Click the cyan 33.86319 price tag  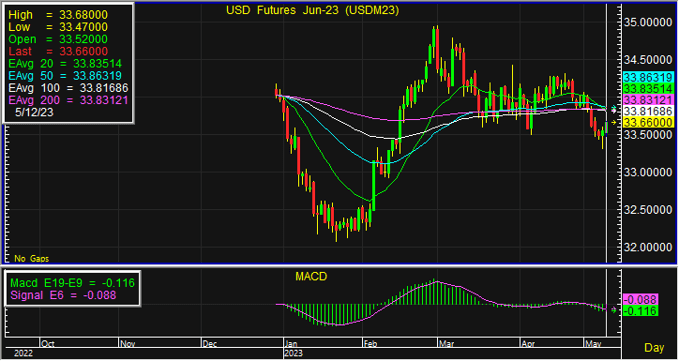pyautogui.click(x=648, y=77)
